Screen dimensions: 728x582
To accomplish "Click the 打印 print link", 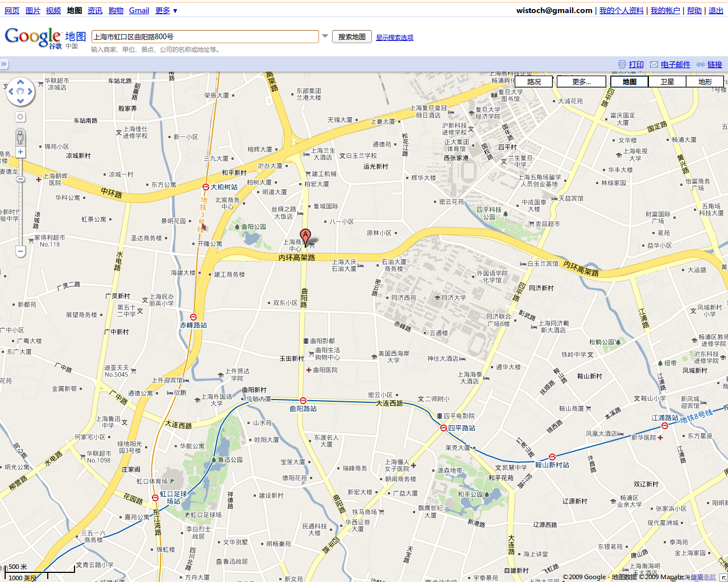I will point(636,64).
